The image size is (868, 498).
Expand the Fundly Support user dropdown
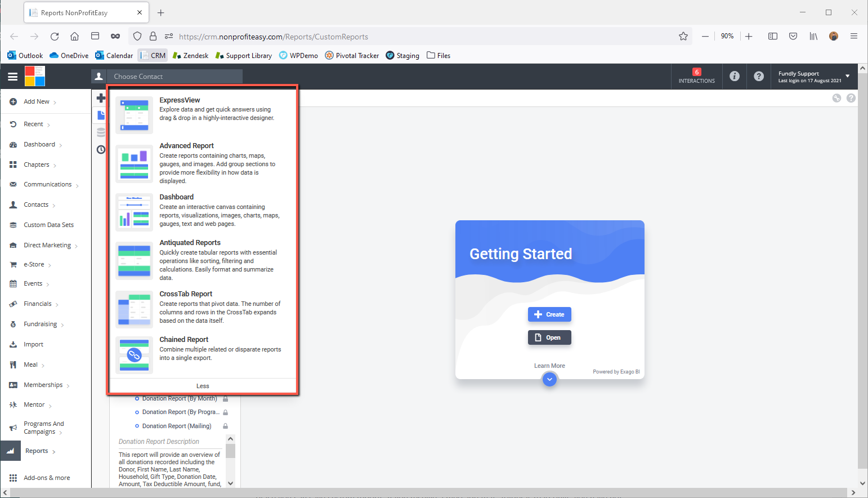(x=847, y=76)
